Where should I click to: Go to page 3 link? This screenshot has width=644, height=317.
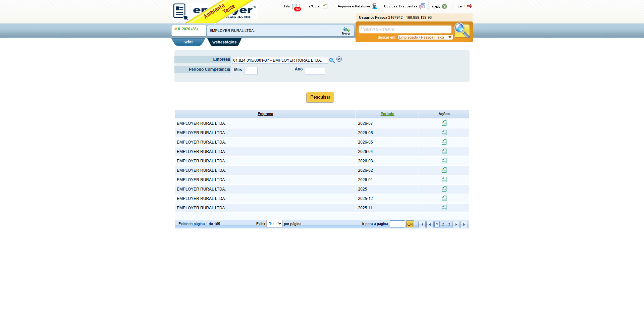click(449, 224)
